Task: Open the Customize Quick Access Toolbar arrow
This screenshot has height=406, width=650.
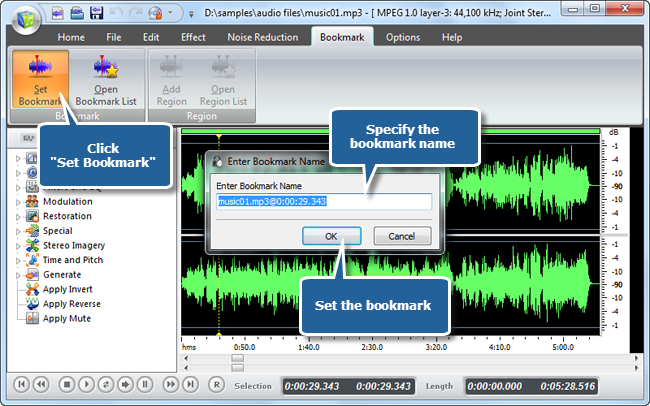Action: [191, 14]
